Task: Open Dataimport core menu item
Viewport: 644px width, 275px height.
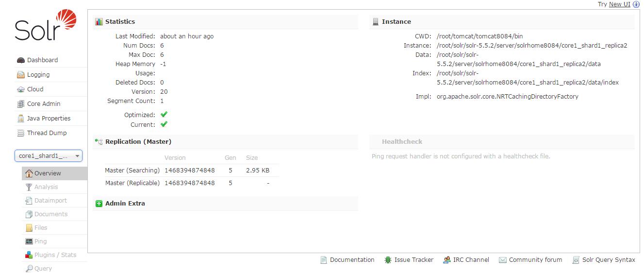Action: [x=54, y=201]
